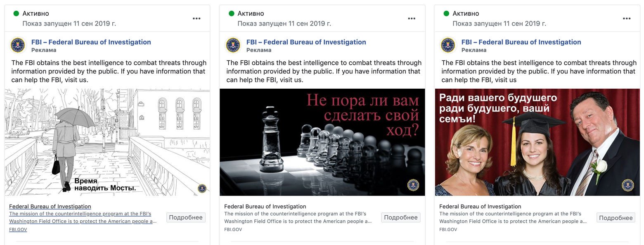This screenshot has height=245, width=644.
Task: Open the three-dot menu on the first ad card
Action: (x=197, y=19)
